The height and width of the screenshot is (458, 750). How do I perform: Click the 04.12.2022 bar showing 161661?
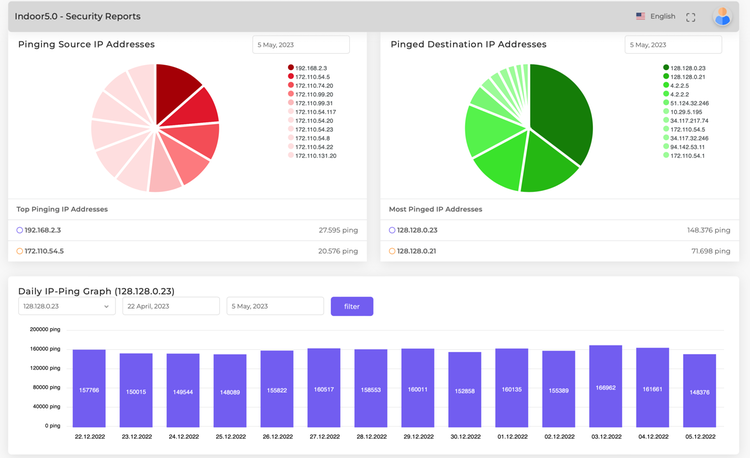point(652,387)
